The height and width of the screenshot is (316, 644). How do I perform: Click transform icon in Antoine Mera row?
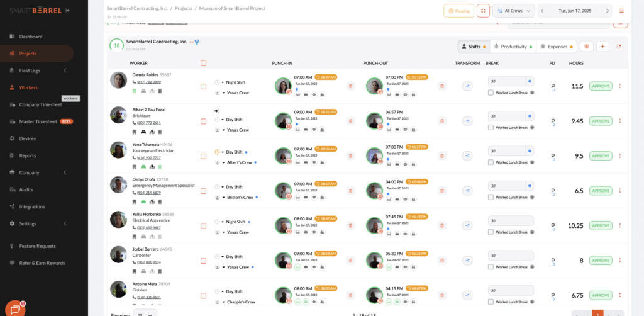click(x=467, y=295)
